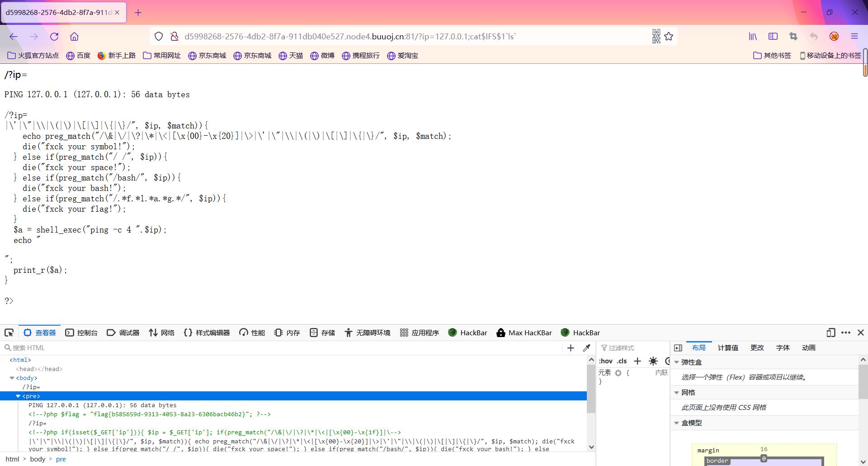
Task: Switch to the 查看器 inspector tab
Action: (40, 333)
